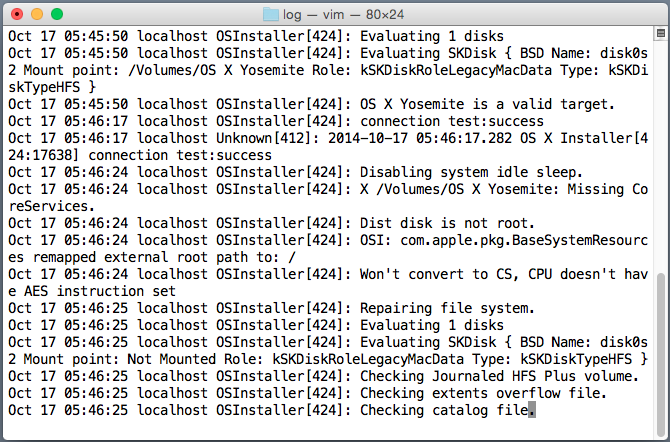Click the log folder icon in title
This screenshot has width=670, height=442.
(271, 15)
